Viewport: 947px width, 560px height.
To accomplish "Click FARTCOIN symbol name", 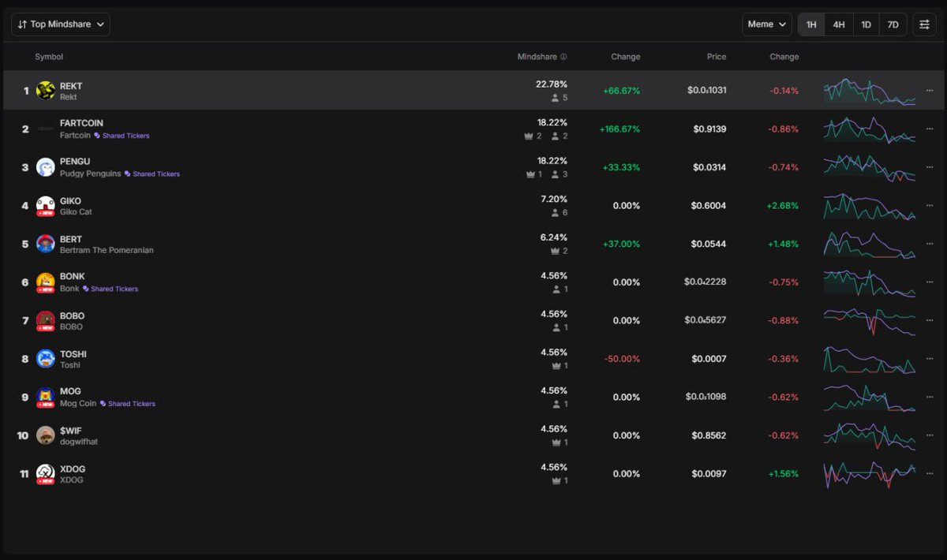I will click(x=81, y=123).
